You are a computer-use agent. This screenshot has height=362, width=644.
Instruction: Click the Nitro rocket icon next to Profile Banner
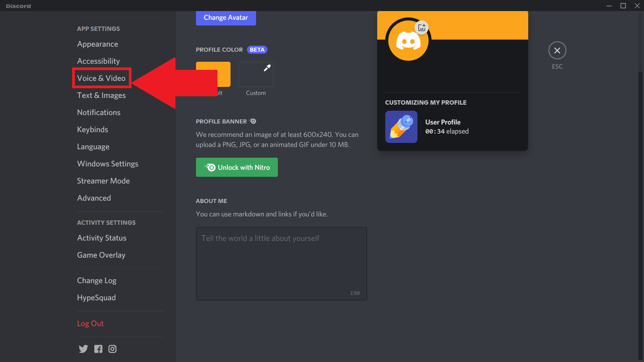coord(252,121)
